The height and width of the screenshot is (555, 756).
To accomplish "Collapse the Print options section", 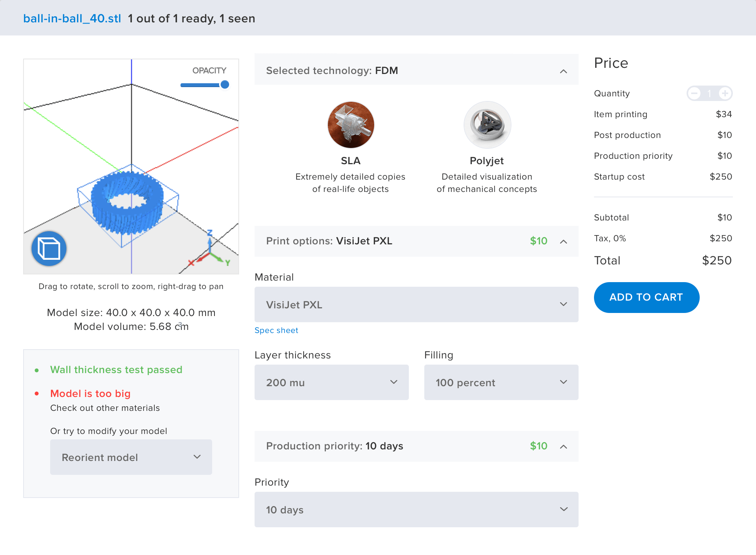I will [x=564, y=242].
